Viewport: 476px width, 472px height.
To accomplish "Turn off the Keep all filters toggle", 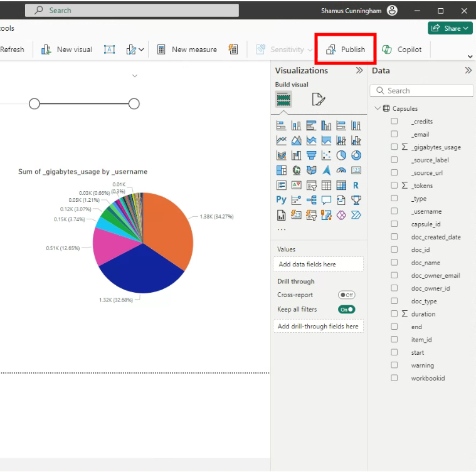I will (x=346, y=310).
